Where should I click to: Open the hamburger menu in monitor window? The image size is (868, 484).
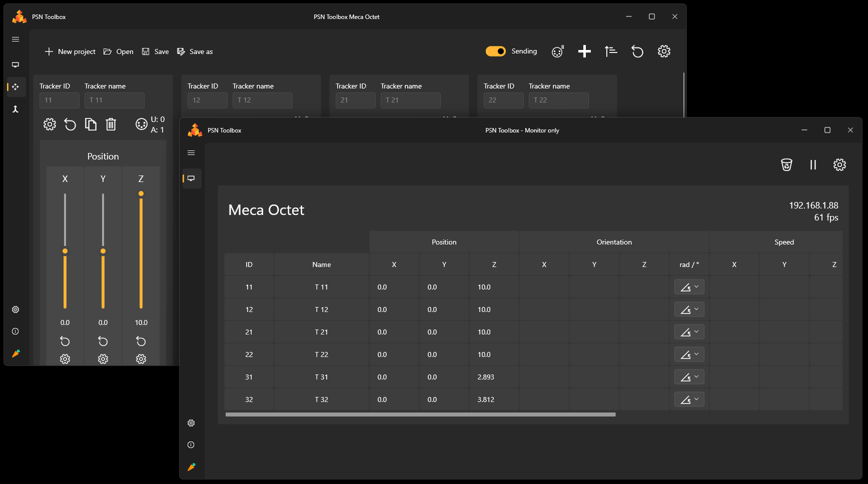[191, 153]
